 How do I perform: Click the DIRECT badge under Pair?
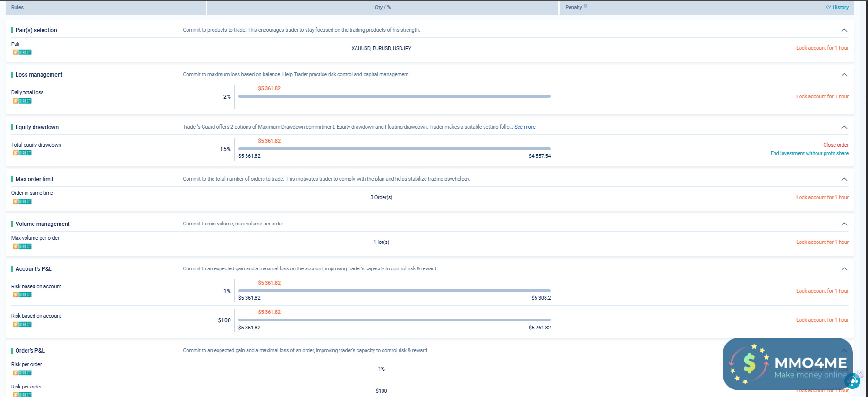pyautogui.click(x=22, y=52)
